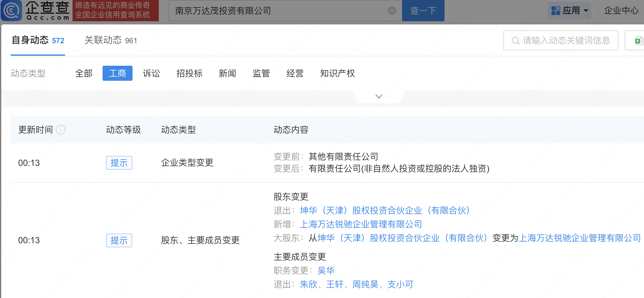
Task: Select the 经营 filter
Action: click(x=295, y=73)
